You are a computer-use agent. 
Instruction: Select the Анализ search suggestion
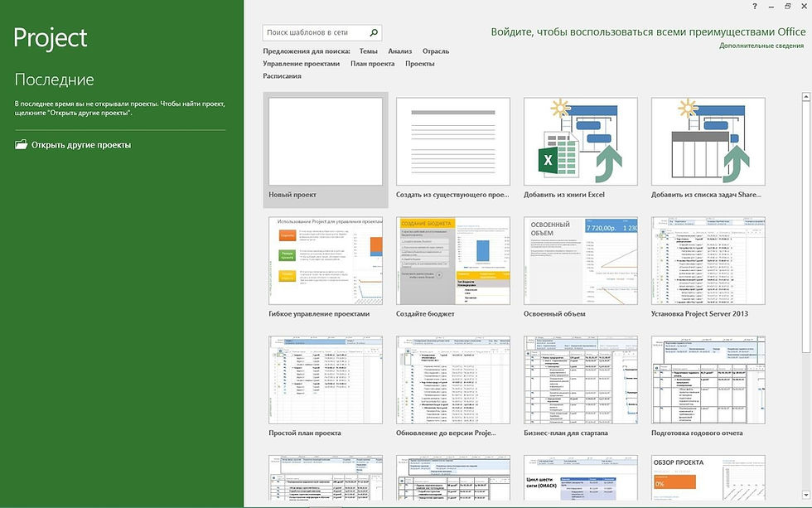399,51
